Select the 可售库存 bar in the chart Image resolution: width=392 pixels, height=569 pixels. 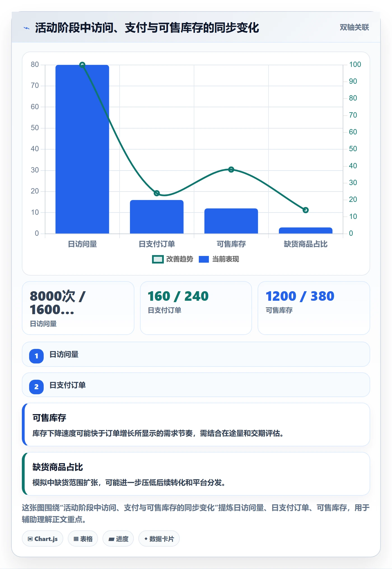[231, 221]
